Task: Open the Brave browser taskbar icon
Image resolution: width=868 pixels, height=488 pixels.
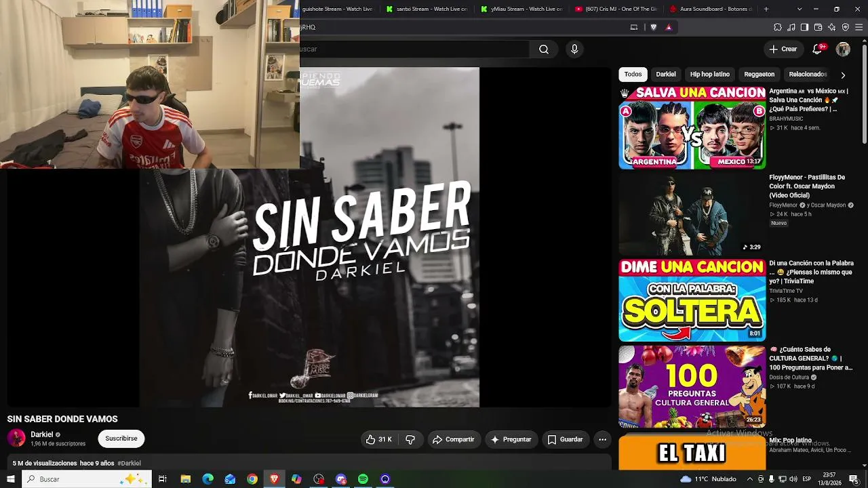Action: 275,479
